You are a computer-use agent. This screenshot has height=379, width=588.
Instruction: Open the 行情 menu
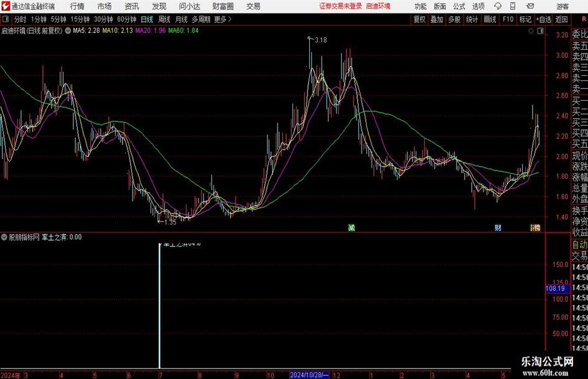click(77, 6)
